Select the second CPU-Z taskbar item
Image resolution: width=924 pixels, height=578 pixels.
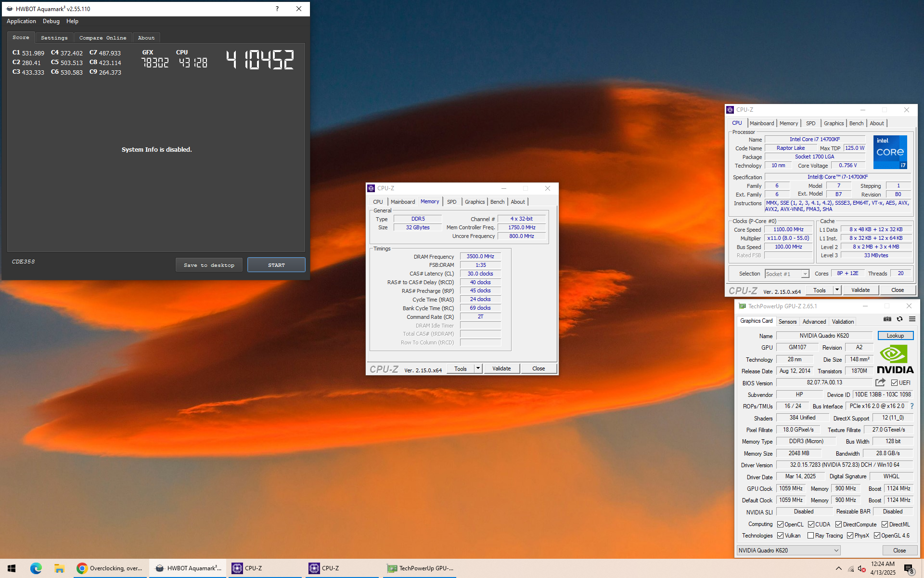click(x=342, y=568)
